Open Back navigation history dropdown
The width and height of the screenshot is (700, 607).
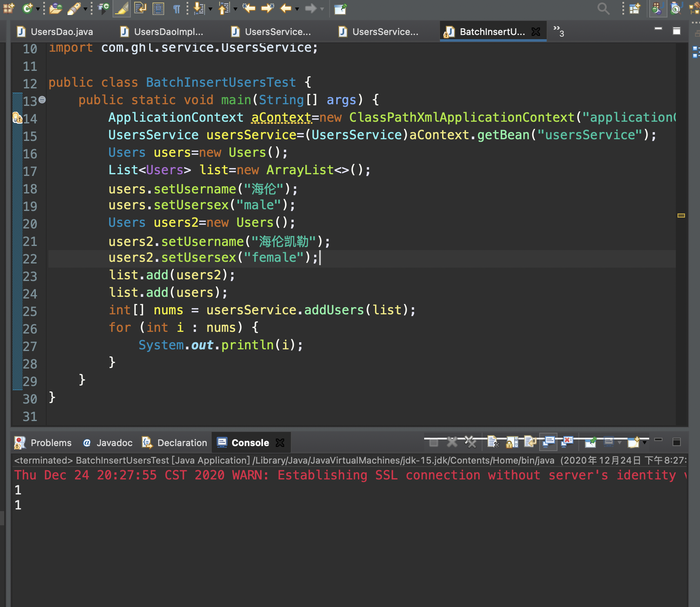coord(297,9)
